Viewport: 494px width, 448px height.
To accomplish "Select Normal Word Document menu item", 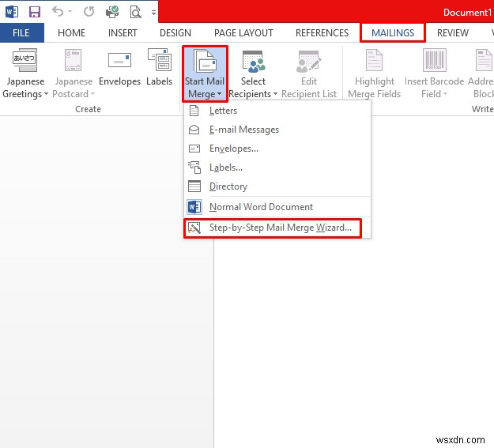I will (277, 207).
